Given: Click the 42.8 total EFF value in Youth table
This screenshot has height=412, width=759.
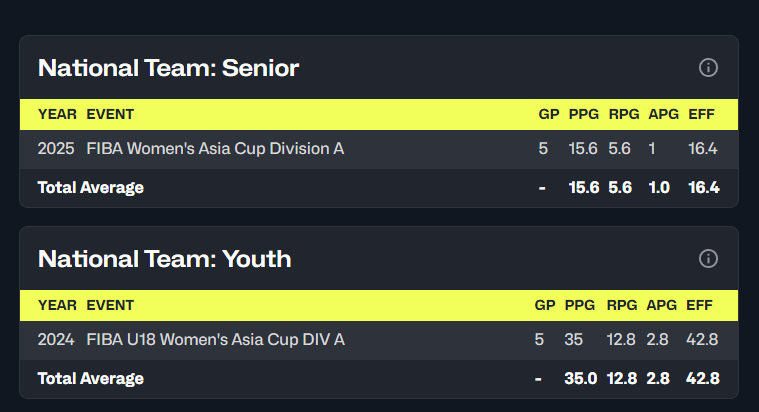Looking at the screenshot, I should coord(702,378).
